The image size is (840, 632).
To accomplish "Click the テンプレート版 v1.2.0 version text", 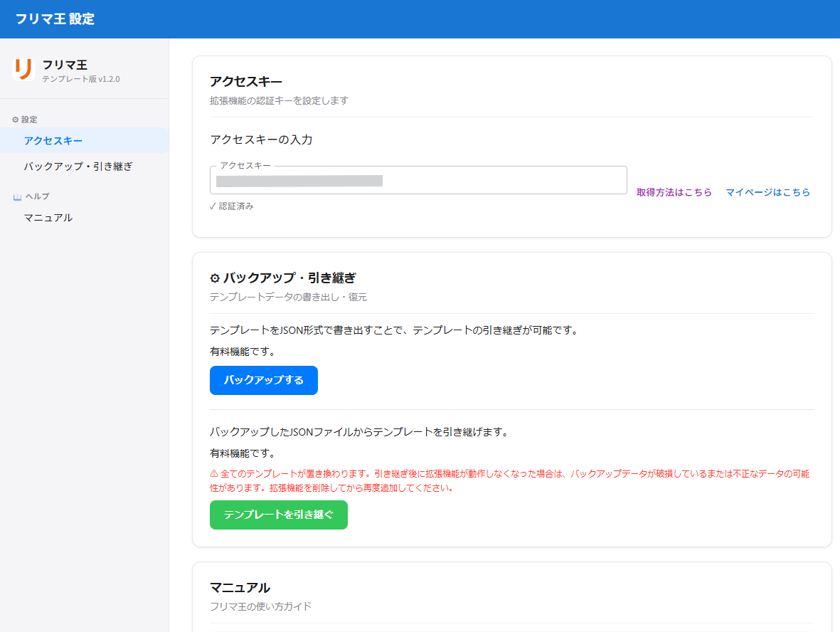I will [81, 79].
